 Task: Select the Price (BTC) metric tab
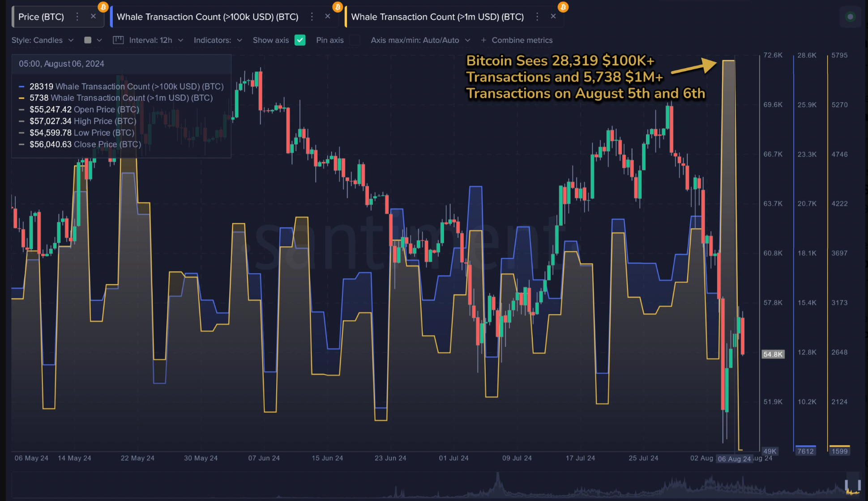(x=41, y=17)
